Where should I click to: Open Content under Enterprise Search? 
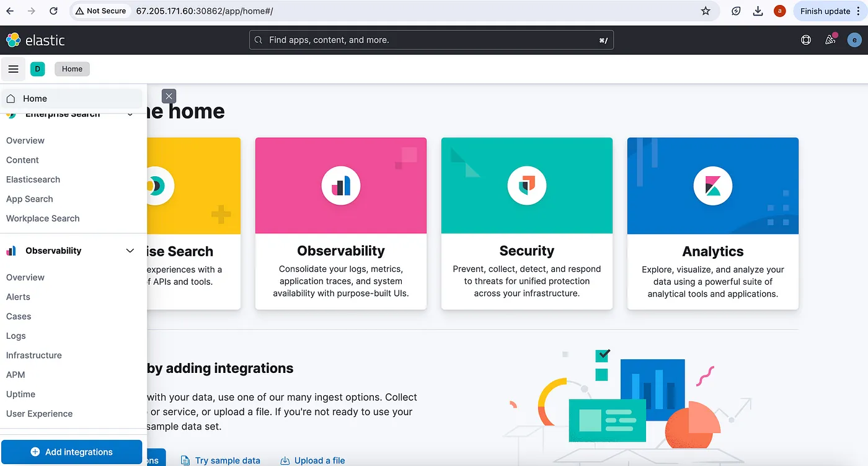pyautogui.click(x=22, y=160)
